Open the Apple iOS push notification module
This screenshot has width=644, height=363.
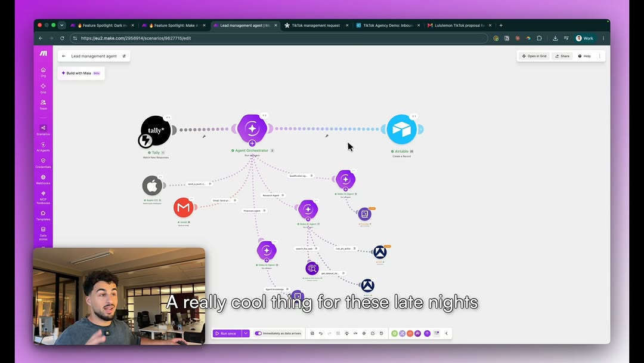[153, 186]
